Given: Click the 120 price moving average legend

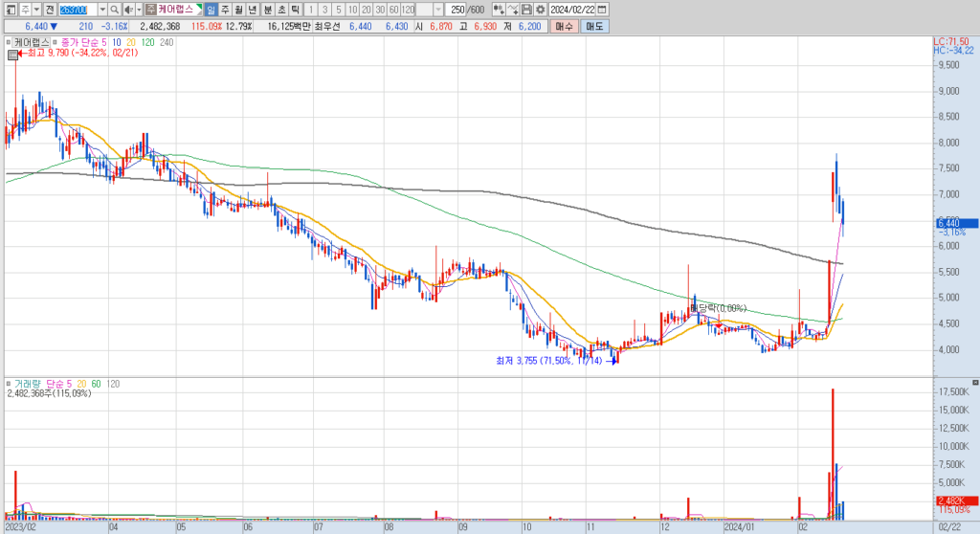Looking at the screenshot, I should [148, 42].
